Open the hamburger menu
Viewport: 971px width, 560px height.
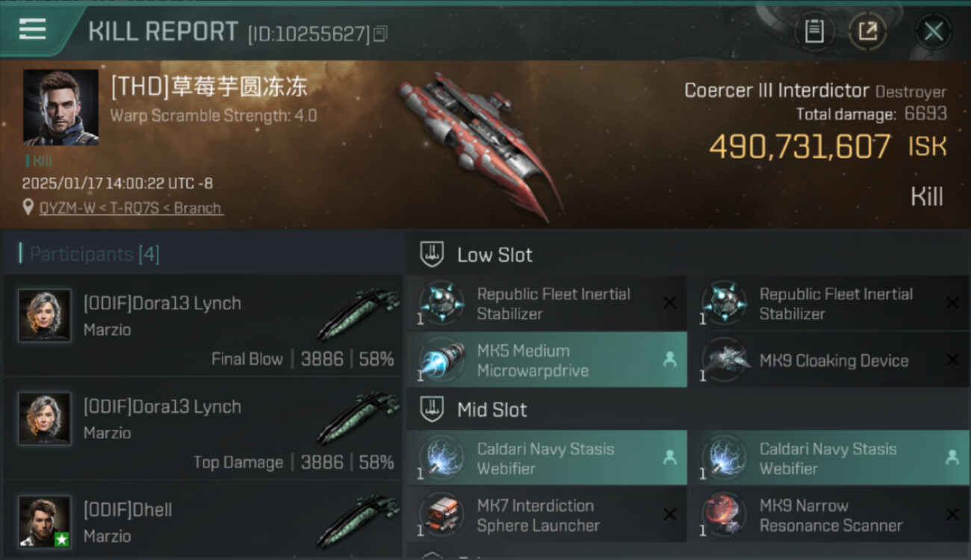pos(32,29)
